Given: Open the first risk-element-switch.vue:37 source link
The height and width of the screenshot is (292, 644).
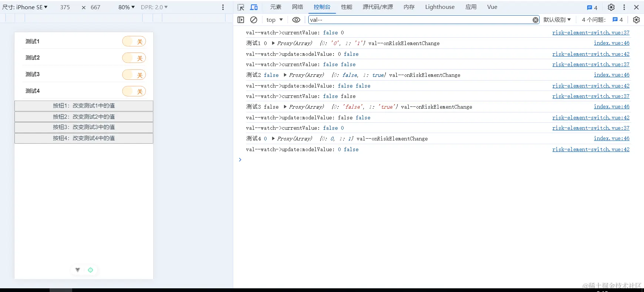Looking at the screenshot, I should (x=591, y=33).
